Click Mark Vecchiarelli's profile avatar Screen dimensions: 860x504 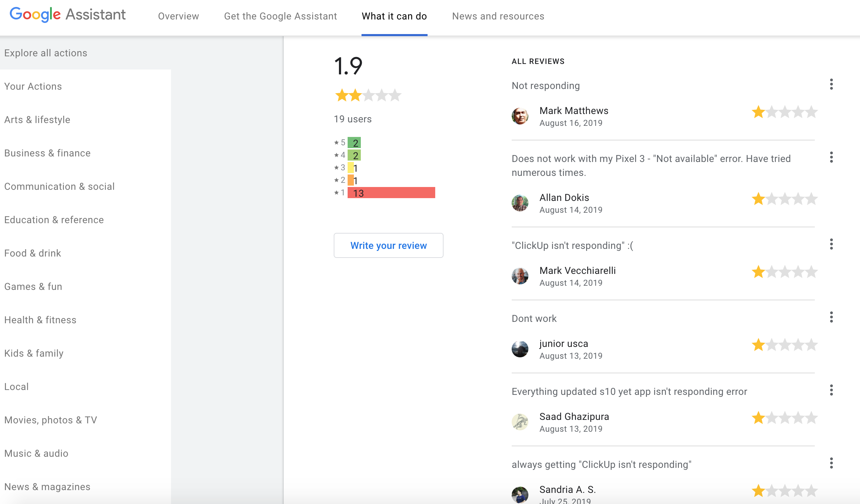pyautogui.click(x=520, y=276)
